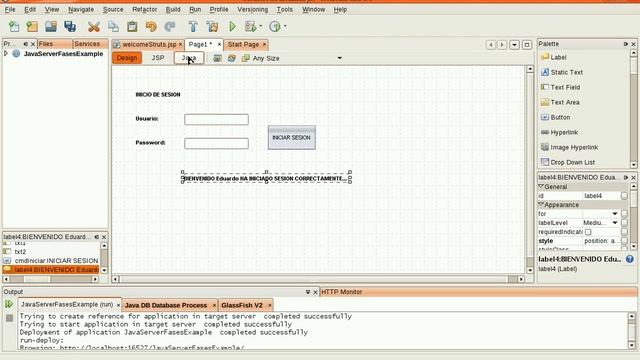This screenshot has height=360, width=640.
Task: Click the New Project toolbar icon
Action: click(x=32, y=27)
